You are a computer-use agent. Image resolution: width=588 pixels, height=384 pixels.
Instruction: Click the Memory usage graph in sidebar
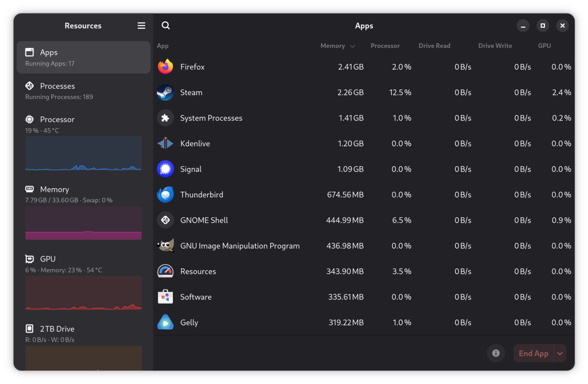pos(83,223)
